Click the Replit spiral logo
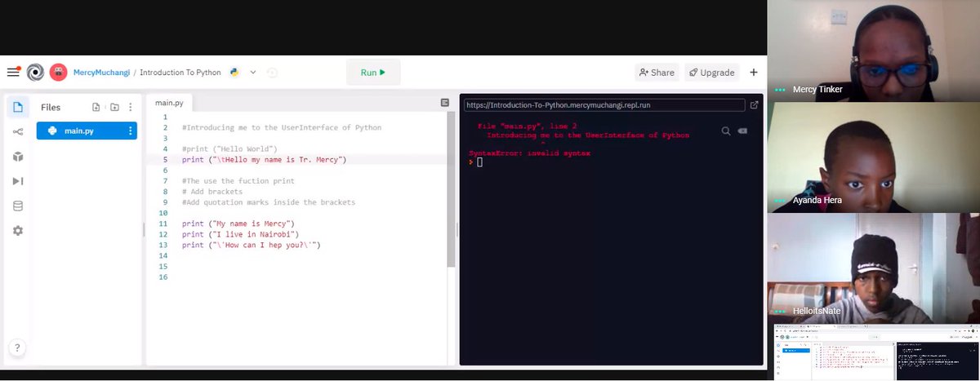 [x=35, y=73]
